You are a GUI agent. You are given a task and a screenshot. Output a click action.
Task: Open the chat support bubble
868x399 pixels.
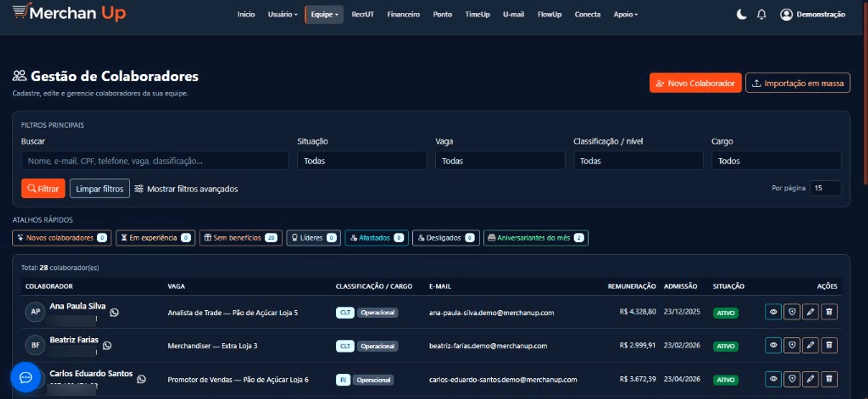point(26,377)
